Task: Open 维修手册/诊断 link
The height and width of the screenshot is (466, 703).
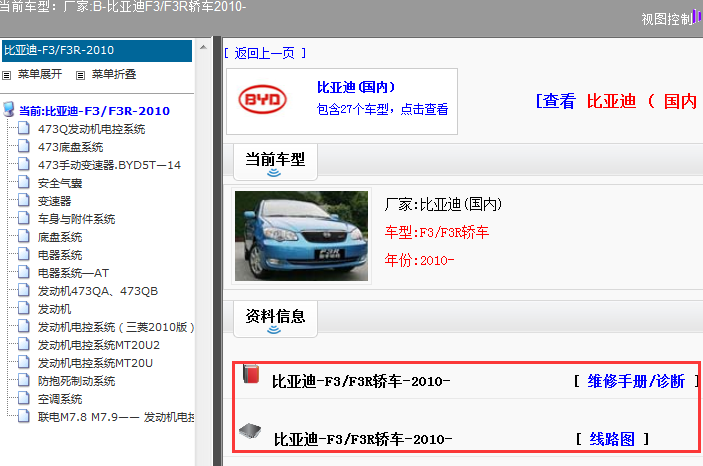Action: 636,381
